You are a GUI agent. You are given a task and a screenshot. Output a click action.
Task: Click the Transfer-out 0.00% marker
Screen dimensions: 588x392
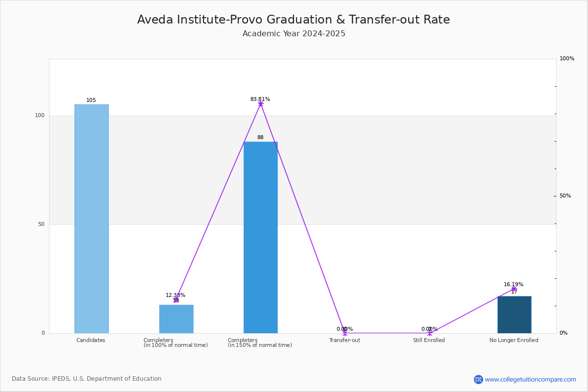coord(345,333)
